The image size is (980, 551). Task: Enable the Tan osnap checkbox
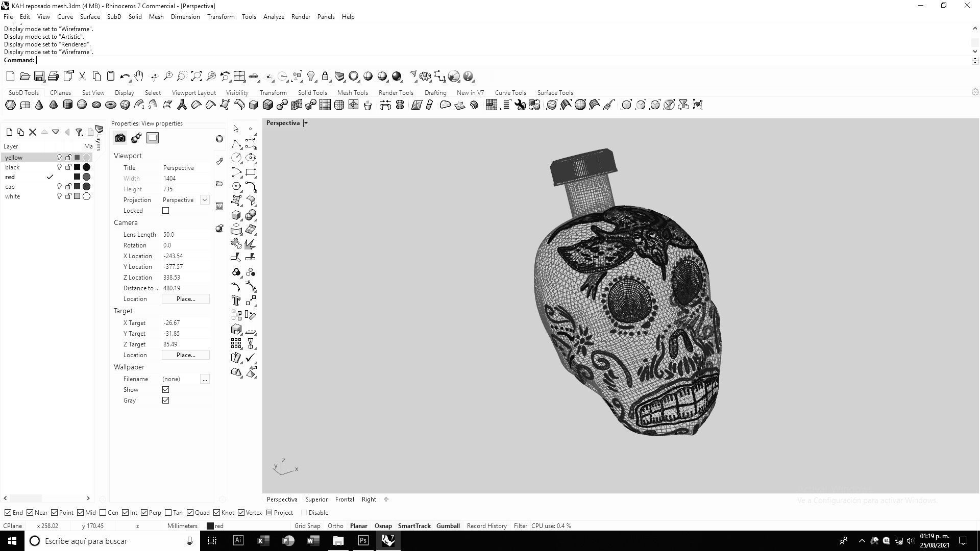[168, 513]
